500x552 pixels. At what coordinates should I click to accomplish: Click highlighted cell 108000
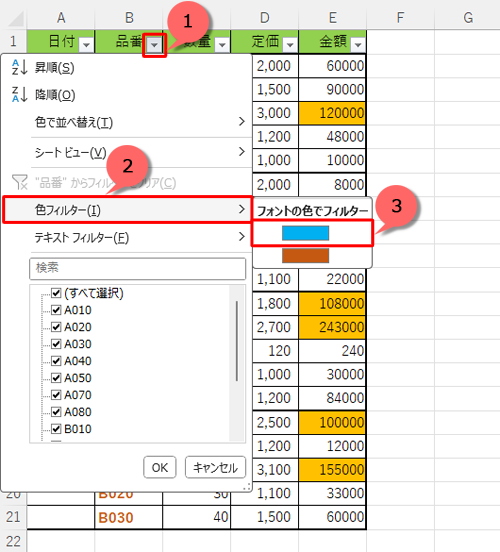coord(332,303)
